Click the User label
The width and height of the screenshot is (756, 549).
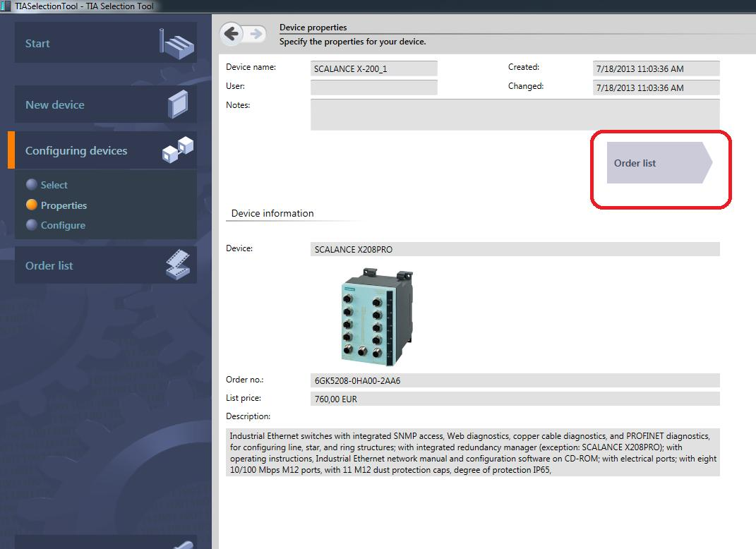click(x=235, y=86)
